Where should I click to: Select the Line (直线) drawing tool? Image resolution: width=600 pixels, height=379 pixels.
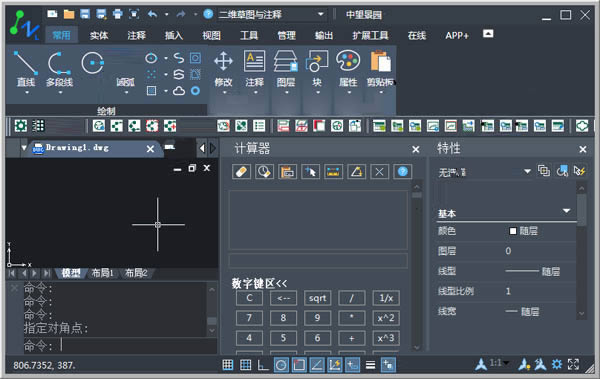tap(26, 69)
